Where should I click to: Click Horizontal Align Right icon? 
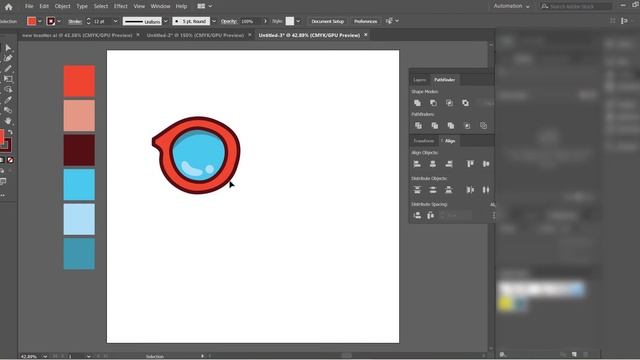pos(449,164)
